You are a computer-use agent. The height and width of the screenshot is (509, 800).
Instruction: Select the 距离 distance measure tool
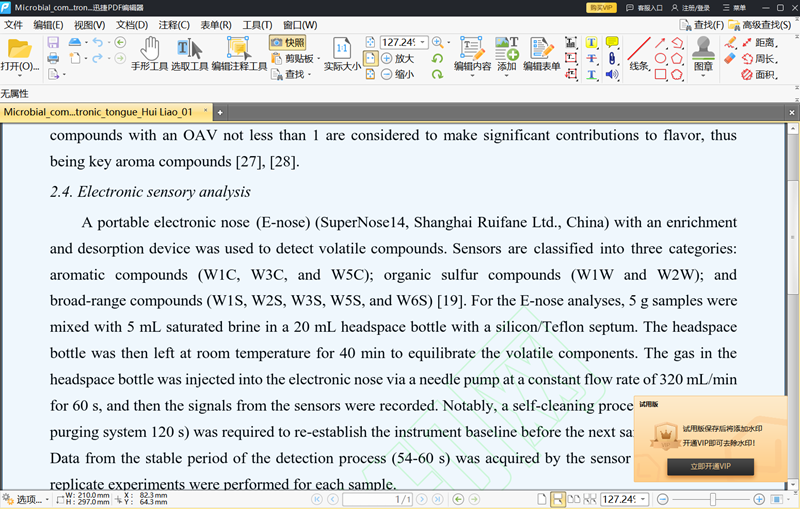pyautogui.click(x=760, y=42)
